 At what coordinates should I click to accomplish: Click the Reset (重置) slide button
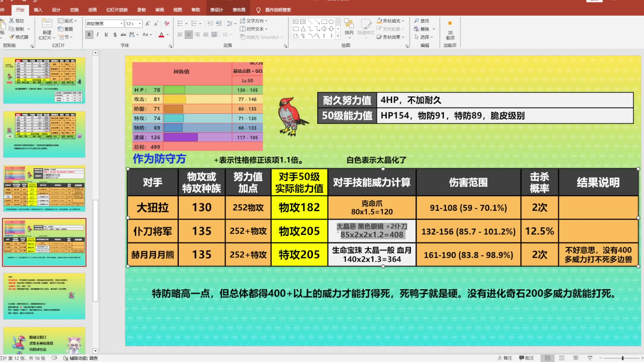[65, 29]
